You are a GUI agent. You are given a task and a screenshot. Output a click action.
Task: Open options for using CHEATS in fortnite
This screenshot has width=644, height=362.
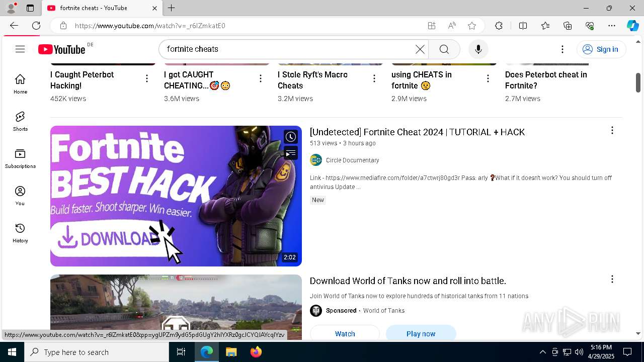point(488,78)
